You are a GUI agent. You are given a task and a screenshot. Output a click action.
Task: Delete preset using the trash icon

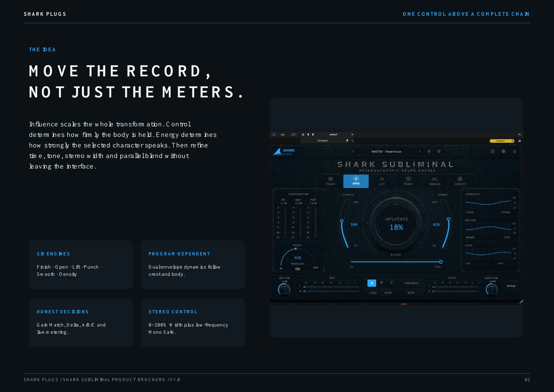coord(439,151)
